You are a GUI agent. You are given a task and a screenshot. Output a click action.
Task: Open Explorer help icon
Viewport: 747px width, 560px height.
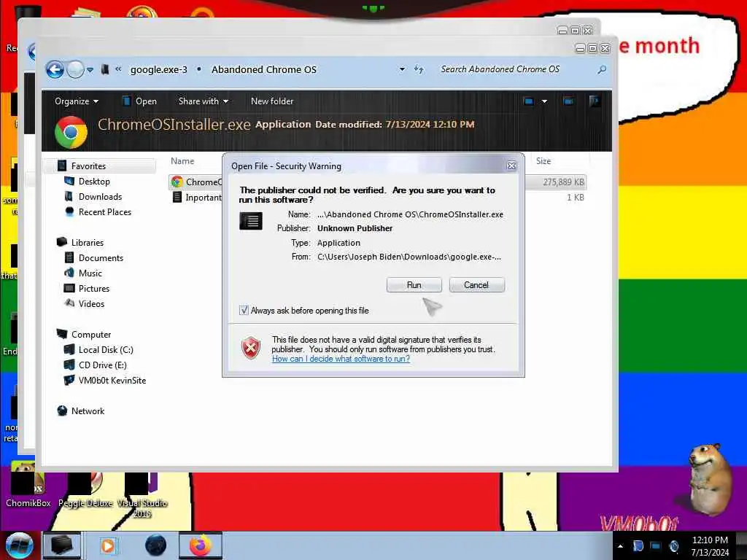(594, 101)
